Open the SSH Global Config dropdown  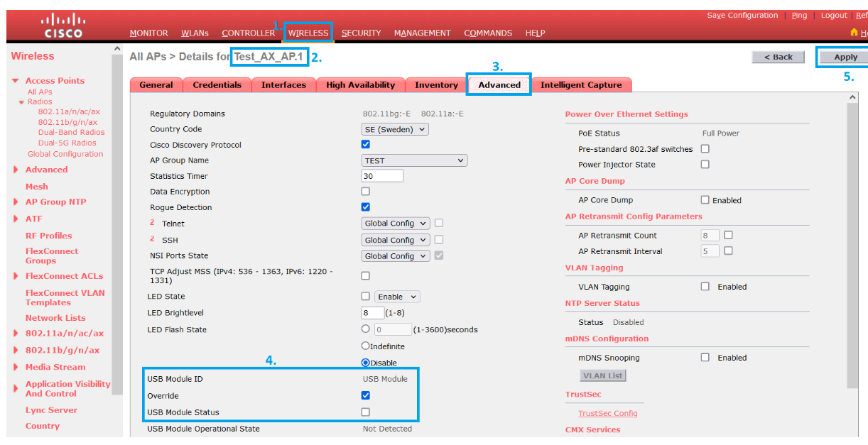point(396,240)
